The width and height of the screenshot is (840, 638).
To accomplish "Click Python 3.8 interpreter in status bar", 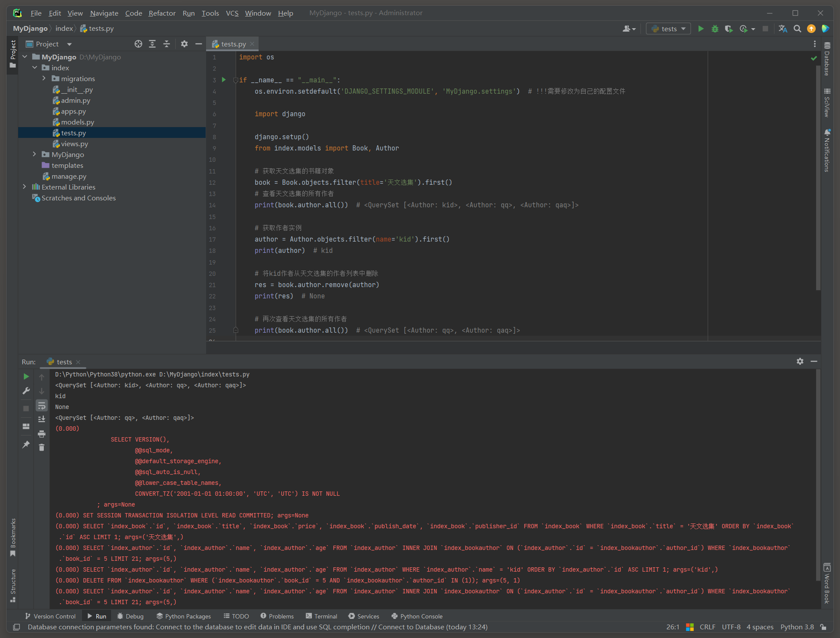I will (x=797, y=627).
